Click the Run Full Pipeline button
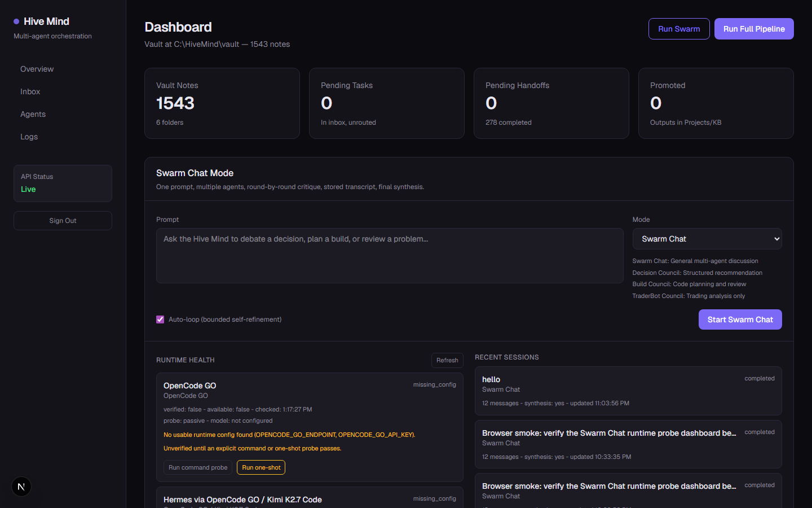The width and height of the screenshot is (812, 508). click(754, 29)
